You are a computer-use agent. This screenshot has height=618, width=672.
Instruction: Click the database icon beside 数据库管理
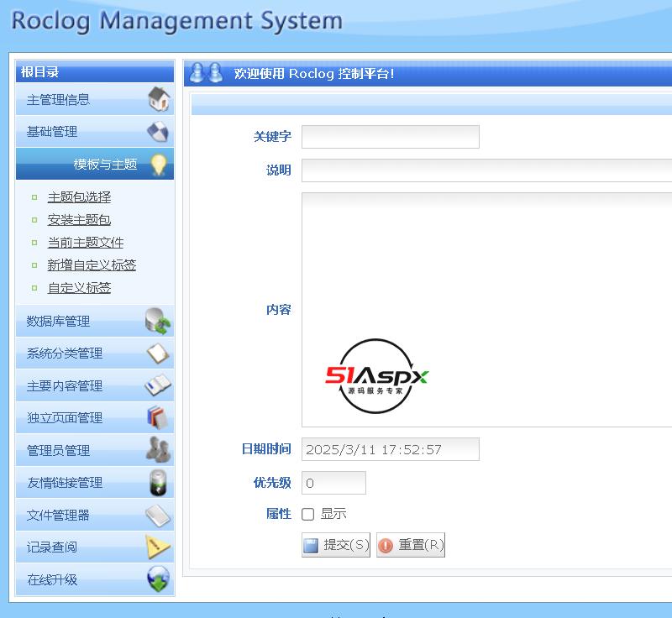click(158, 322)
